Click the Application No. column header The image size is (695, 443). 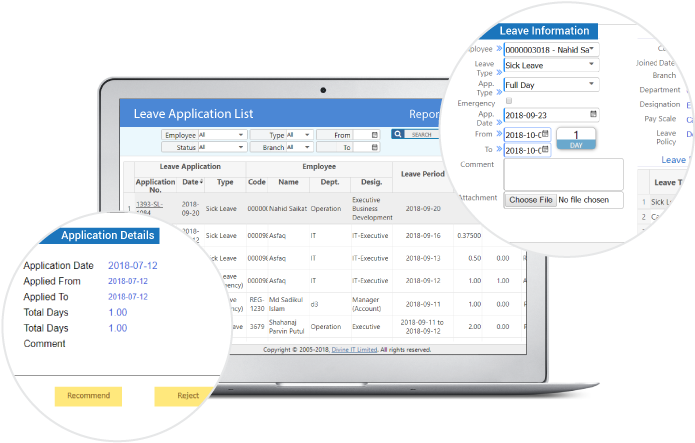pyautogui.click(x=155, y=186)
